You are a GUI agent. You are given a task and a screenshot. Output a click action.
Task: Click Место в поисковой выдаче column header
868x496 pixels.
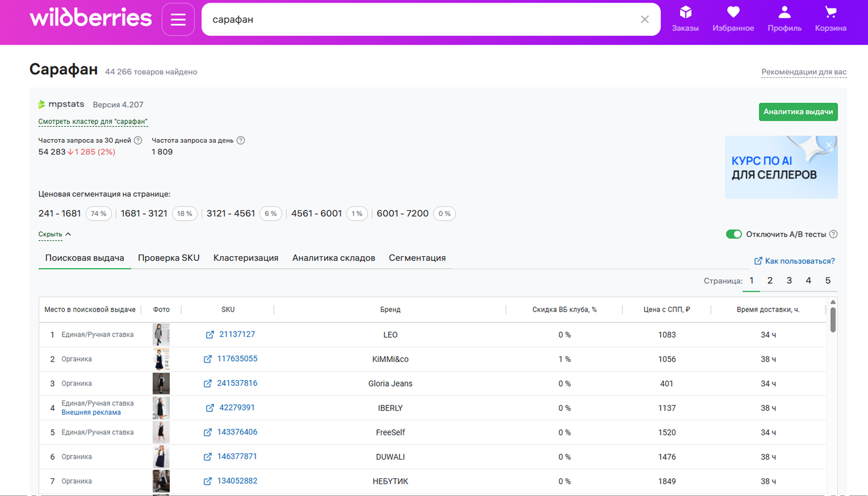tap(90, 309)
